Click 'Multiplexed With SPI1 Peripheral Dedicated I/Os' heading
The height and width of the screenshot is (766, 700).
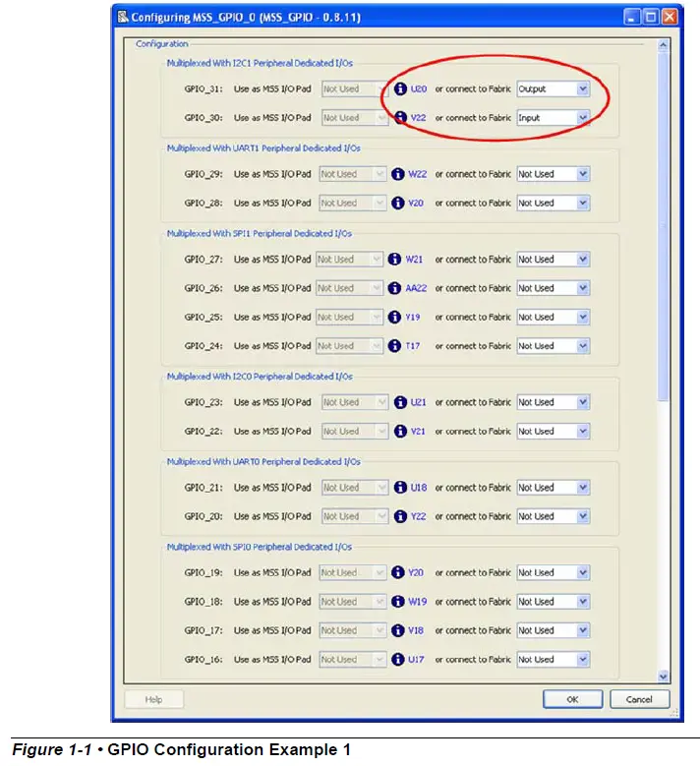[x=260, y=233]
